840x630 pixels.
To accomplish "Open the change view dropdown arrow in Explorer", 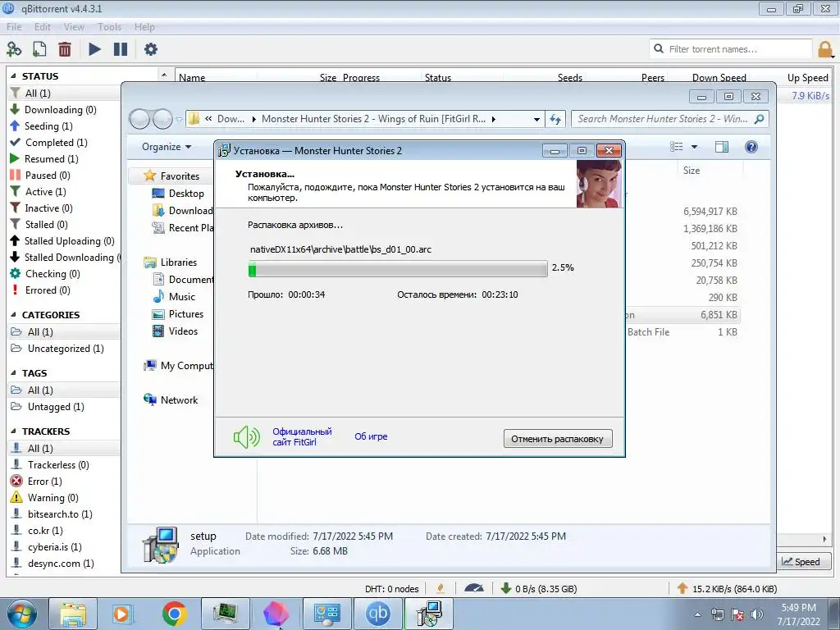I will point(694,147).
